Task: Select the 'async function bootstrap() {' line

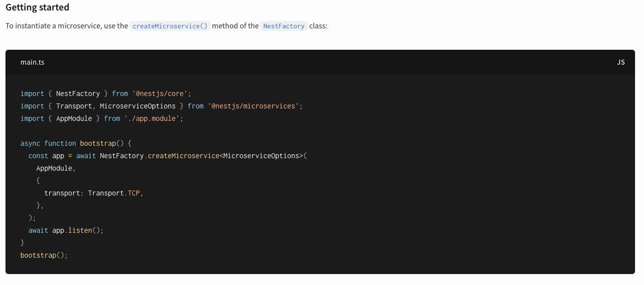Action: coord(76,143)
